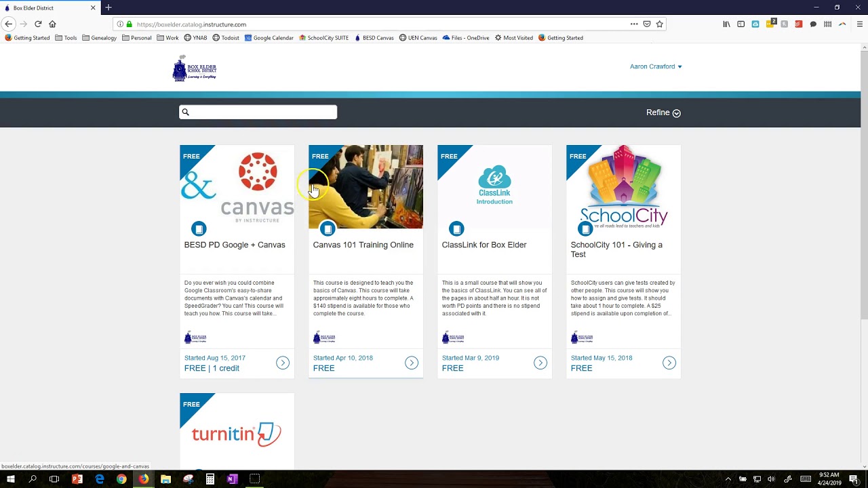Select the Box Elder District tab
Screen dimensions: 868x488
[x=50, y=8]
